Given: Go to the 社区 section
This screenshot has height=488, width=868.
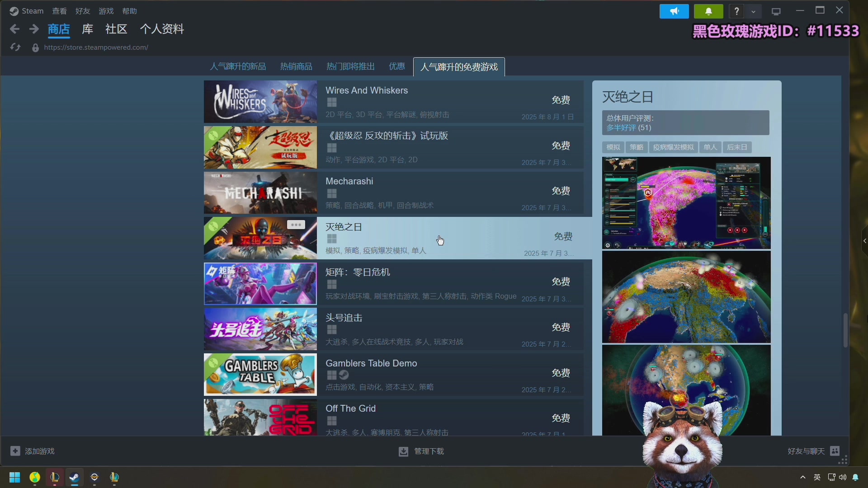Looking at the screenshot, I should coord(116,29).
